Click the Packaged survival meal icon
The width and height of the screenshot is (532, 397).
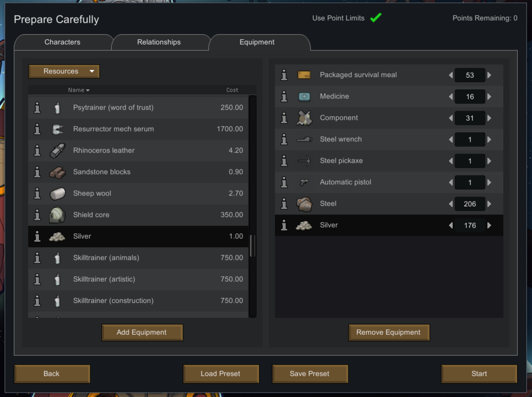tap(304, 75)
